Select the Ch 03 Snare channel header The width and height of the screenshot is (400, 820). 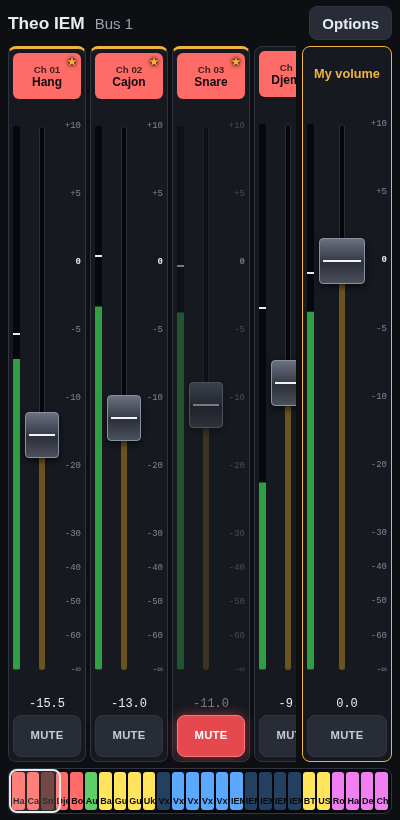211,76
